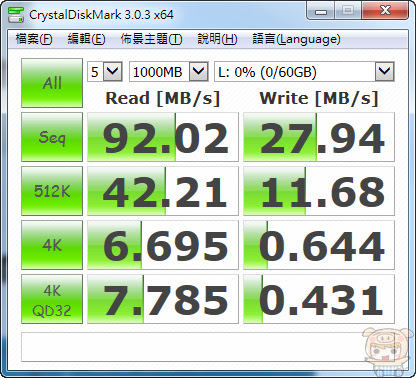
Task: Select the 4K read result 6.695
Action: pos(163,245)
